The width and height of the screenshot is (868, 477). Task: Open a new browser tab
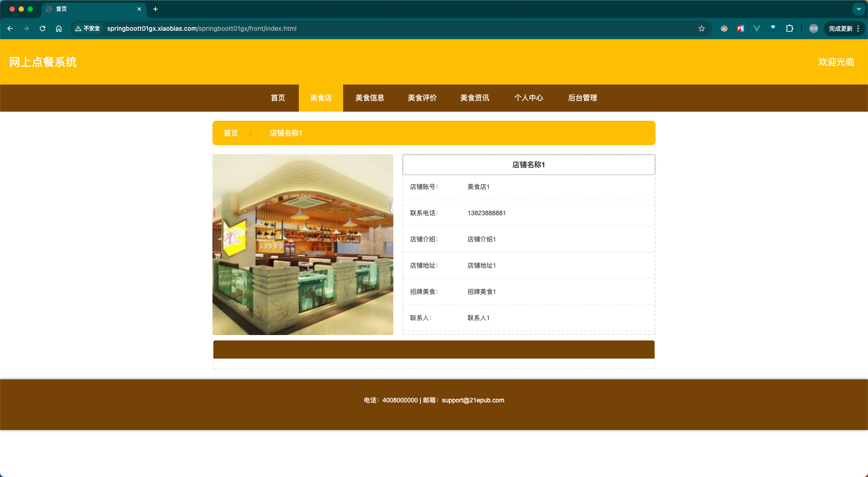point(156,9)
